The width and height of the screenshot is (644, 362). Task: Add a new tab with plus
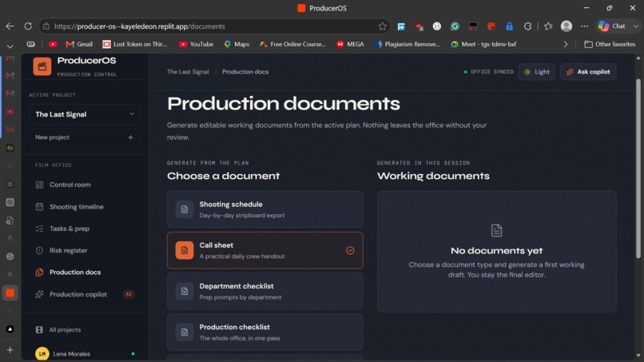click(x=10, y=350)
